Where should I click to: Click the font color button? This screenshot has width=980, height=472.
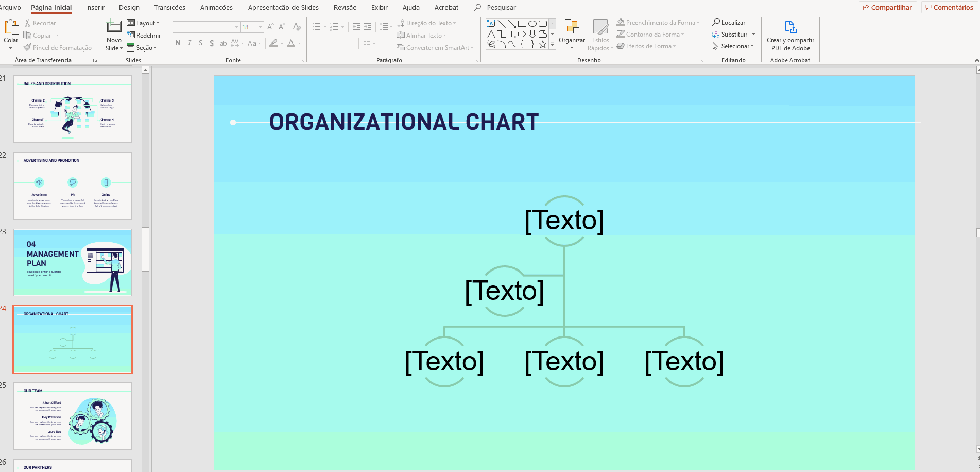(x=291, y=43)
